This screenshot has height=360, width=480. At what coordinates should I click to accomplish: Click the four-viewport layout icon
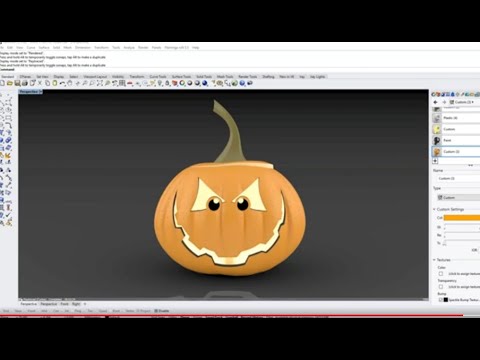123,83
